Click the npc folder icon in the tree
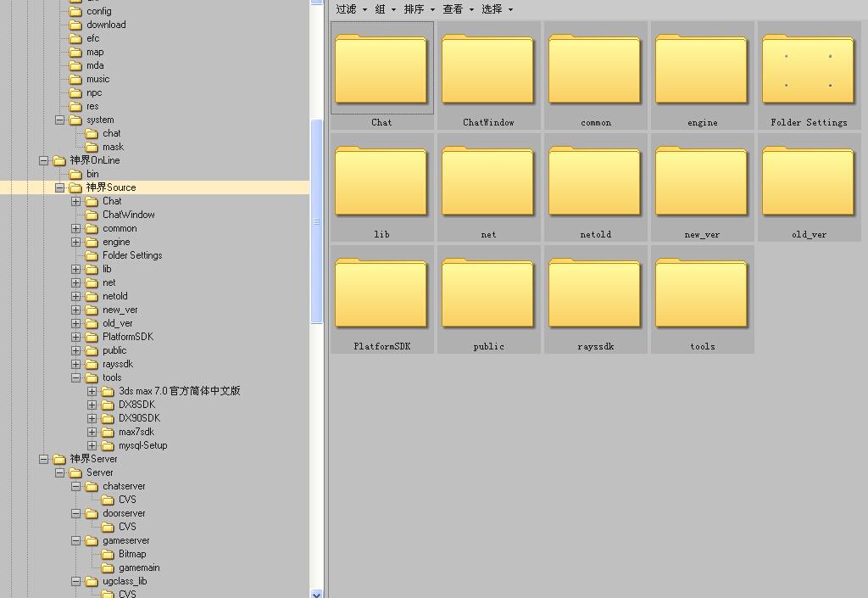 tap(75, 92)
